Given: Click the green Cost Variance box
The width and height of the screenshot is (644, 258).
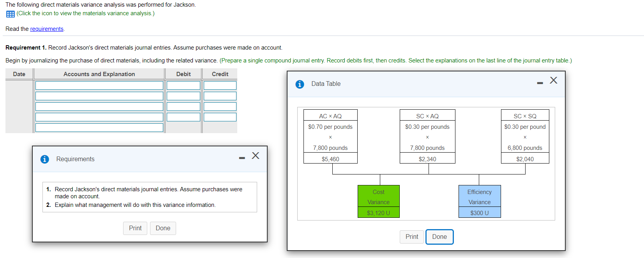Looking at the screenshot, I should point(379,201).
